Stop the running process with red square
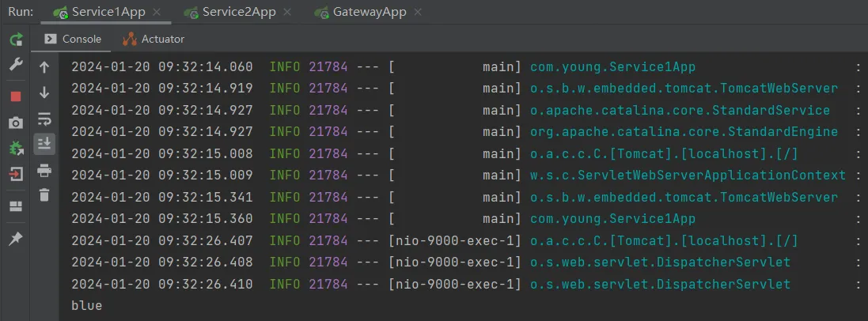Viewport: 868px width, 321px height. [16, 96]
